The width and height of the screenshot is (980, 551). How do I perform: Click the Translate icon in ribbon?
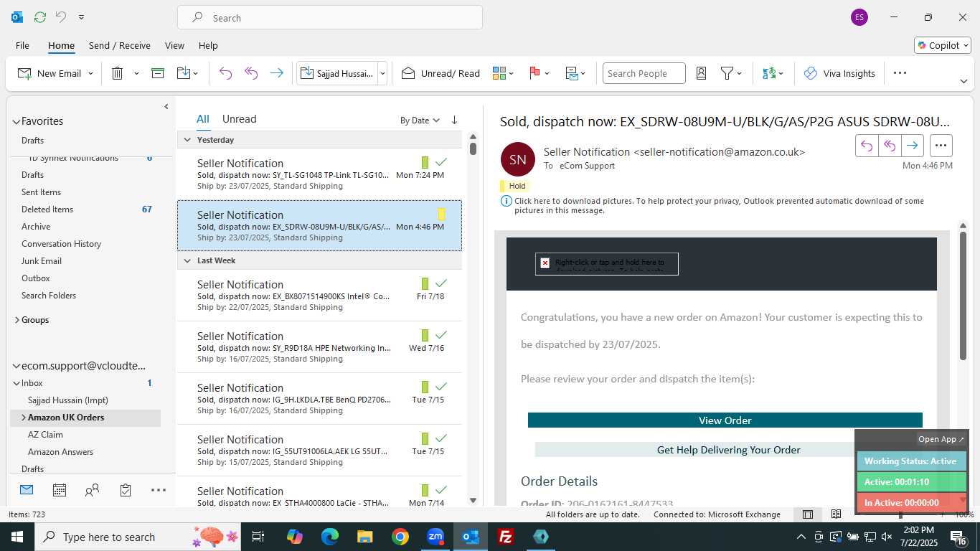769,73
